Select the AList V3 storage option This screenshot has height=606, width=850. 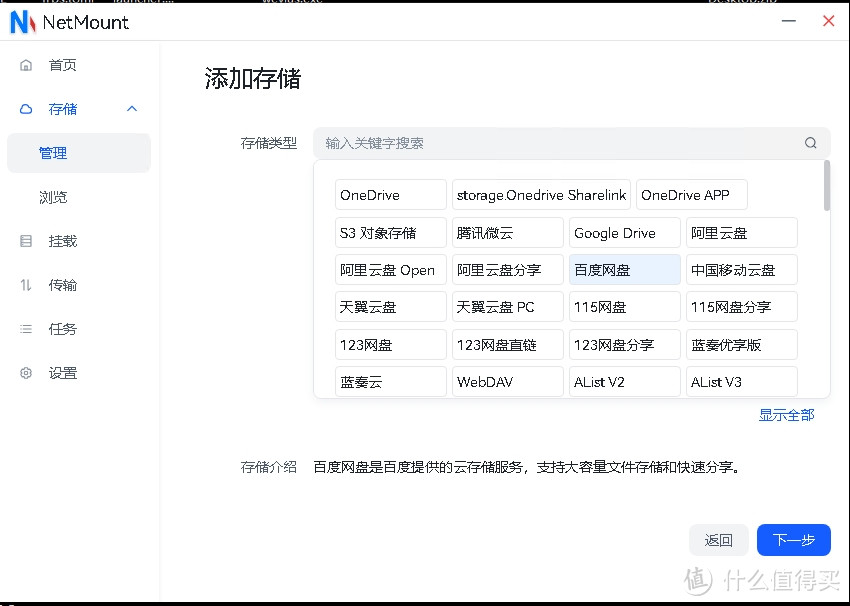pyautogui.click(x=741, y=381)
